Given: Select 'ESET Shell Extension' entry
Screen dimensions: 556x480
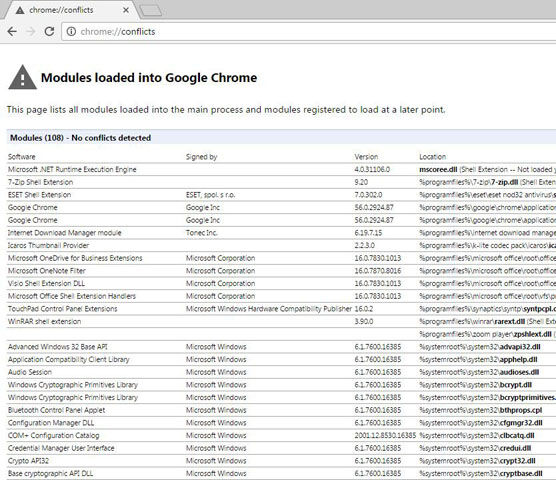Looking at the screenshot, I should 39,195.
